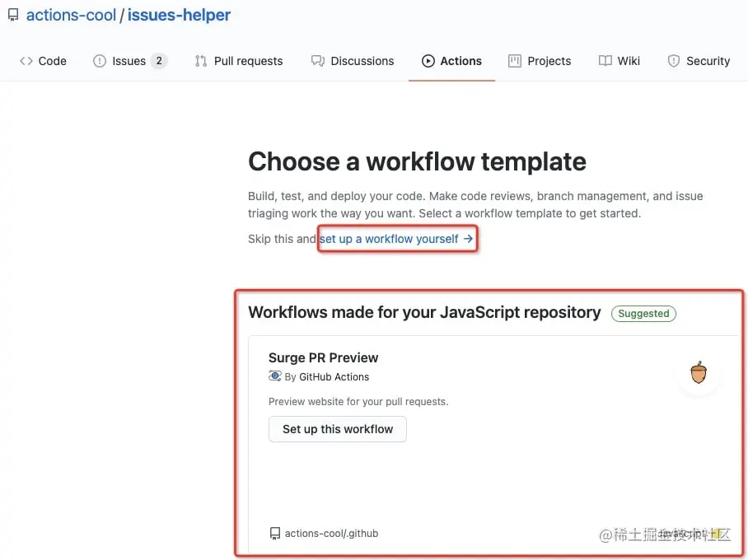748x560 pixels.
Task: Click the Surge PR Preview title
Action: point(323,357)
